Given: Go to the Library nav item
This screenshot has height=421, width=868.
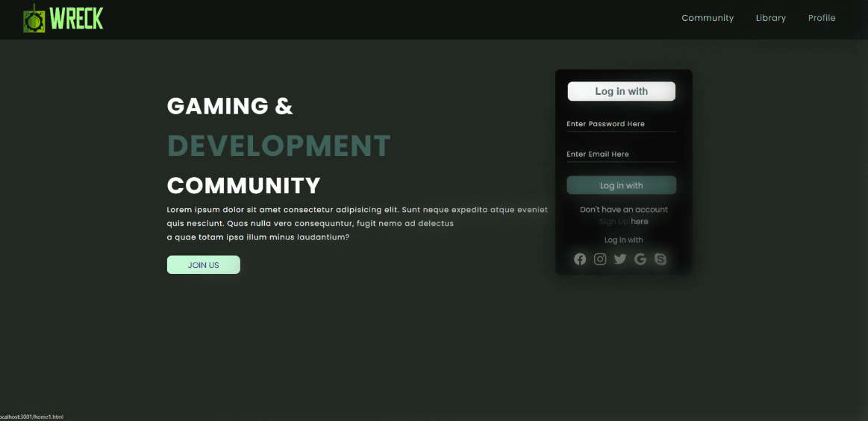Looking at the screenshot, I should [x=770, y=18].
